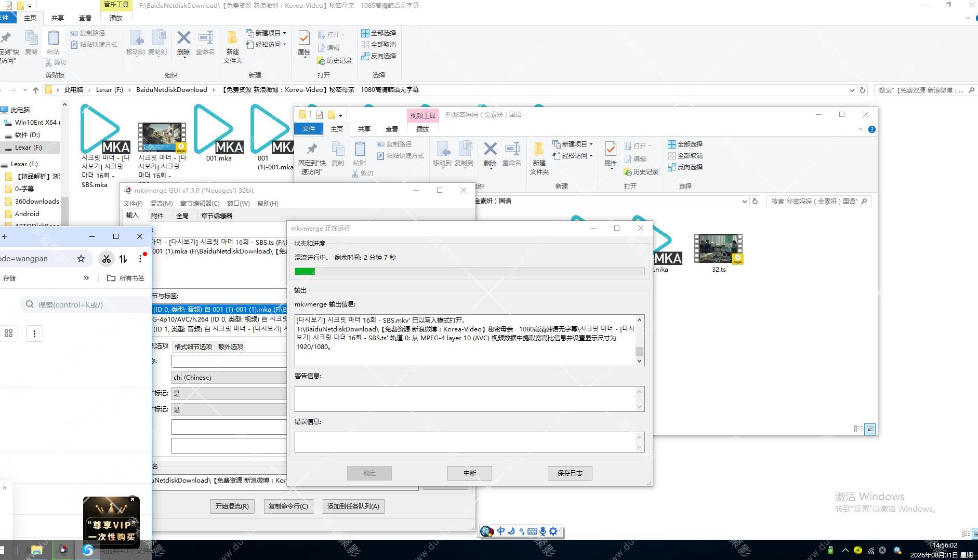The image size is (978, 560).
Task: Open the chi (Chinese) language dropdown in mkvmerge GUI
Action: (229, 377)
